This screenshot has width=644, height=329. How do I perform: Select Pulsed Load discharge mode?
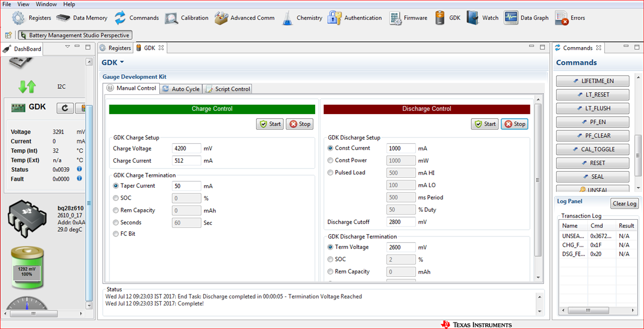330,173
